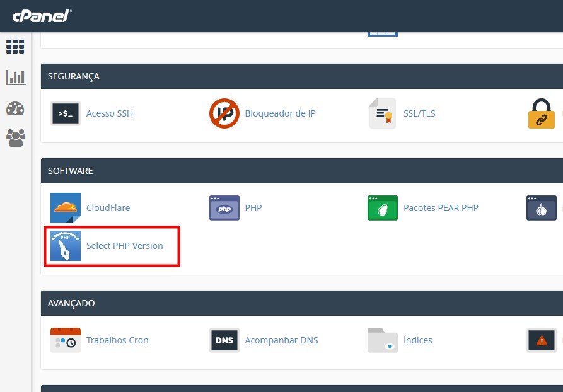Open the Bloqueador de IP link
The width and height of the screenshot is (563, 392).
[x=280, y=113]
